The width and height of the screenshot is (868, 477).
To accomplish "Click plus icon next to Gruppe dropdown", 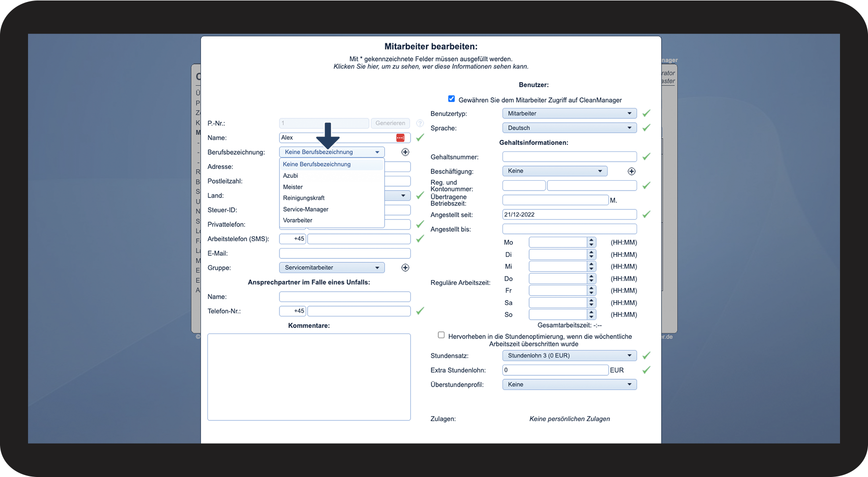I will tap(405, 268).
